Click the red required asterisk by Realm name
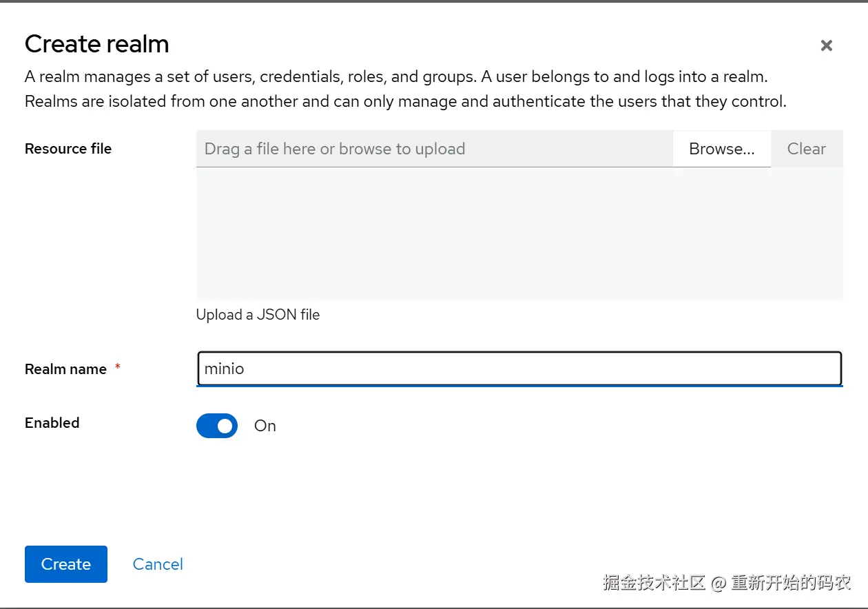868x609 pixels. click(x=118, y=367)
